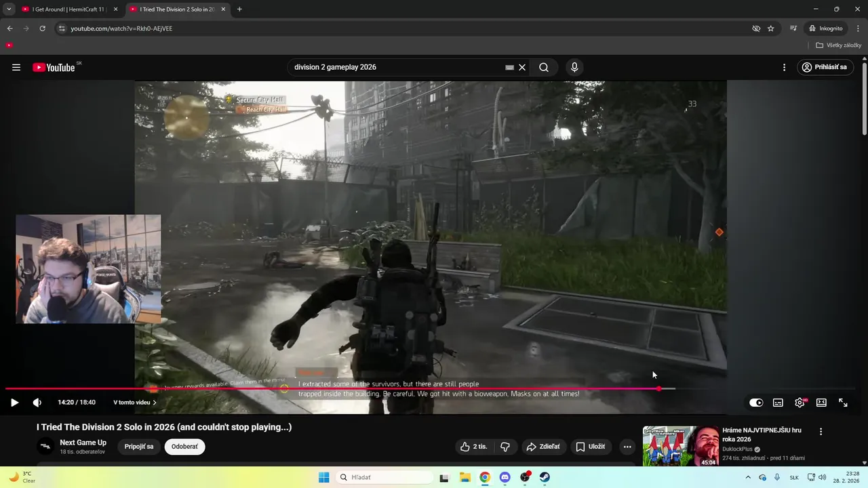Open the media control icon in toolbar
The image size is (868, 488).
[793, 28]
